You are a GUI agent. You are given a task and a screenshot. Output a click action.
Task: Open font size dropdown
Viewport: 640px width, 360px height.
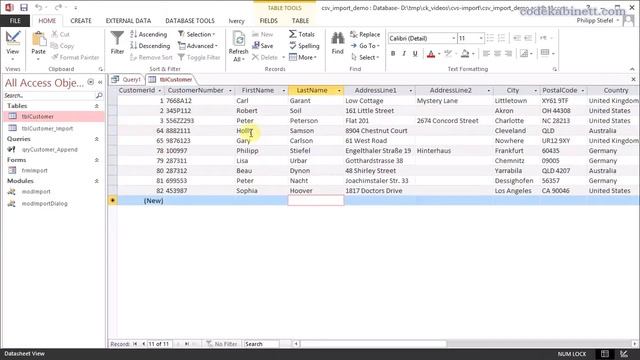(481, 38)
